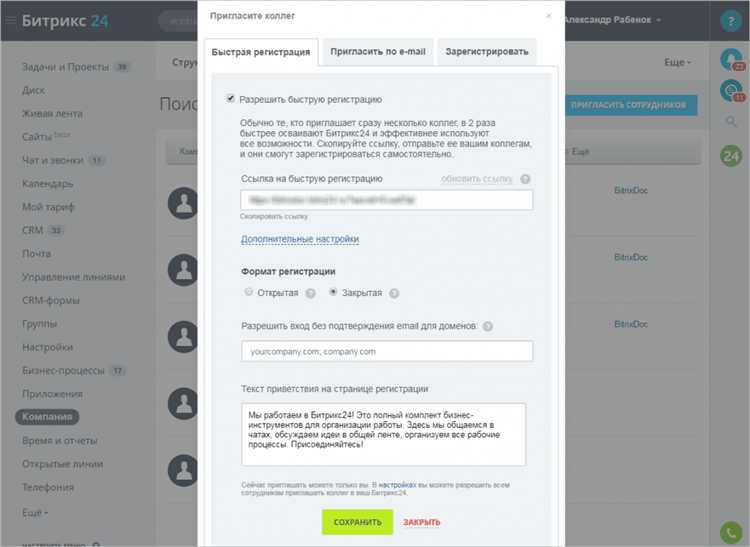Viewport: 750px width, 547px height.
Task: Select the Открытая registration format
Action: click(248, 292)
